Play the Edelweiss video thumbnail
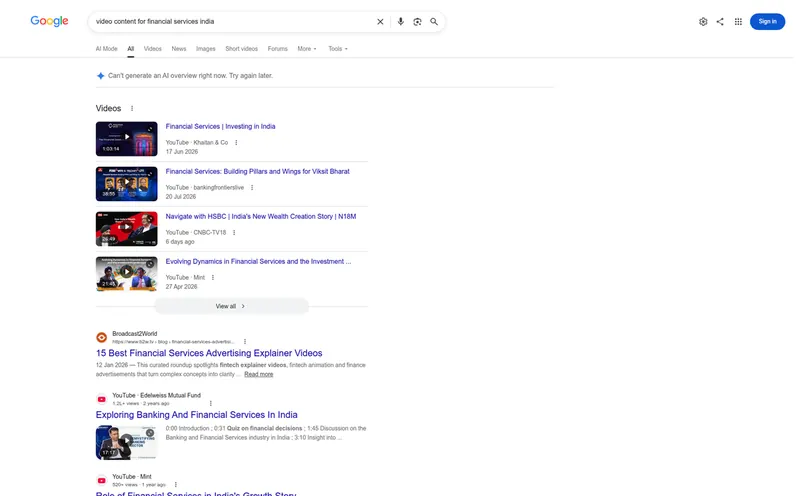The image size is (800, 496). click(127, 442)
